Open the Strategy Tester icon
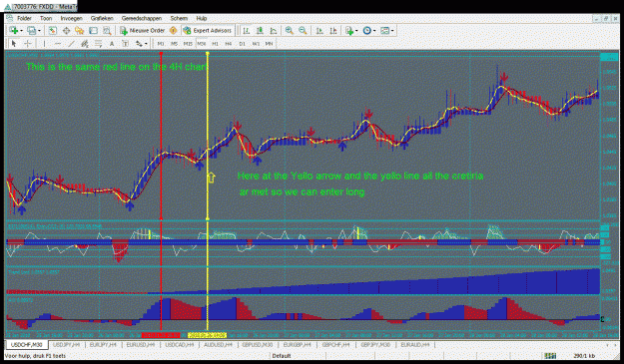 (x=107, y=31)
